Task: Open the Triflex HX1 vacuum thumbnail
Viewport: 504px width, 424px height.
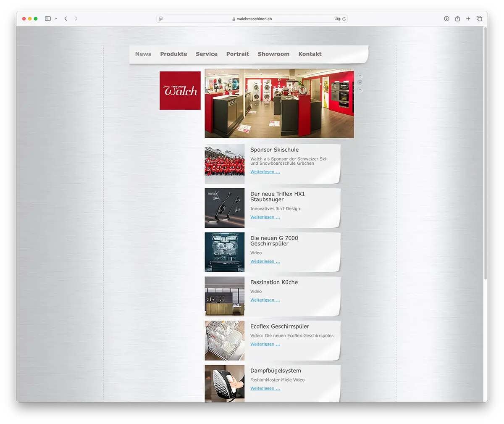Action: [225, 208]
